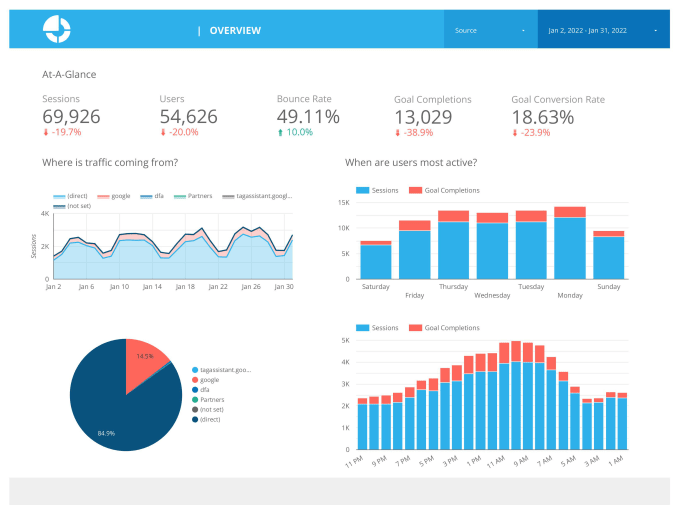
Task: Click the Users red down-arrow indicator
Action: 163,132
